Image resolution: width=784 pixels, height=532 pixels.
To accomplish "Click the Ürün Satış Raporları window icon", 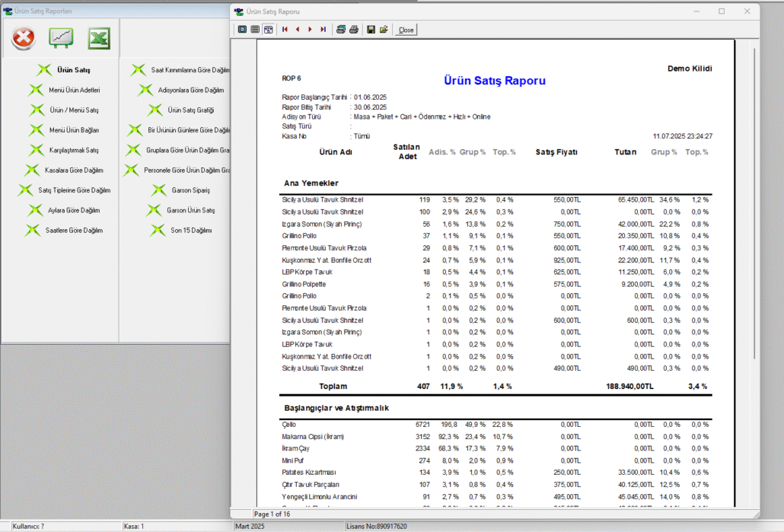I will (8, 11).
